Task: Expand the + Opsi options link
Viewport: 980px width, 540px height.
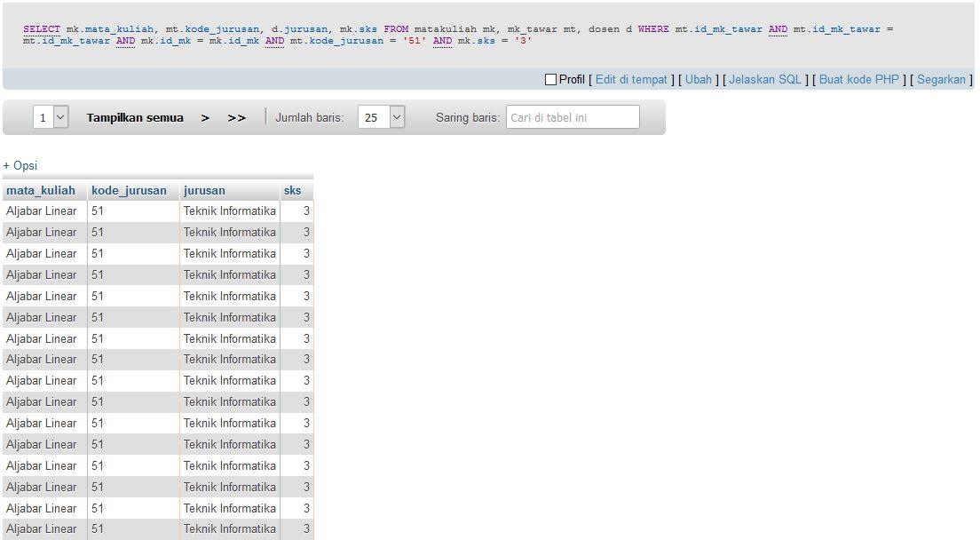Action: pos(20,165)
